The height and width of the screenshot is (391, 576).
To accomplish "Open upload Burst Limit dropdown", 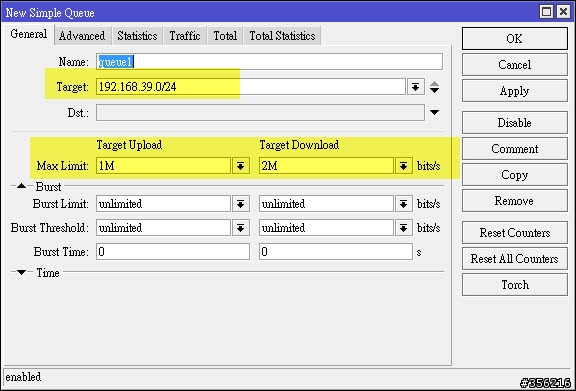I will pyautogui.click(x=241, y=204).
